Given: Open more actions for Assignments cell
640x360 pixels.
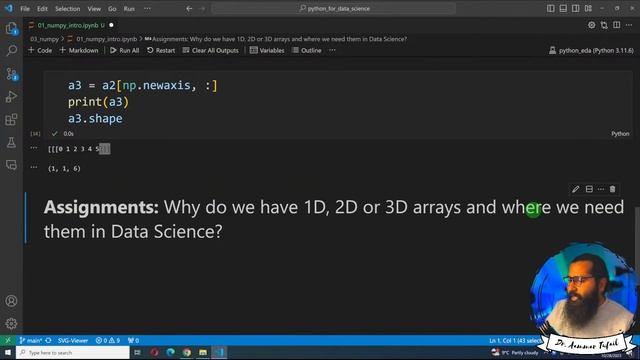Looking at the screenshot, I should (601, 189).
